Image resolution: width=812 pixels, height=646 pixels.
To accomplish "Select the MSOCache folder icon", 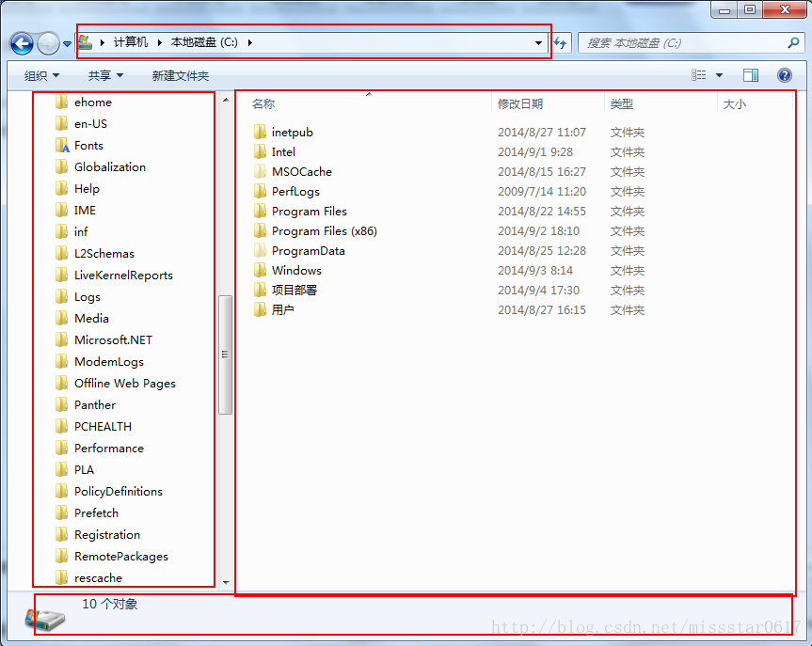I will [x=260, y=171].
